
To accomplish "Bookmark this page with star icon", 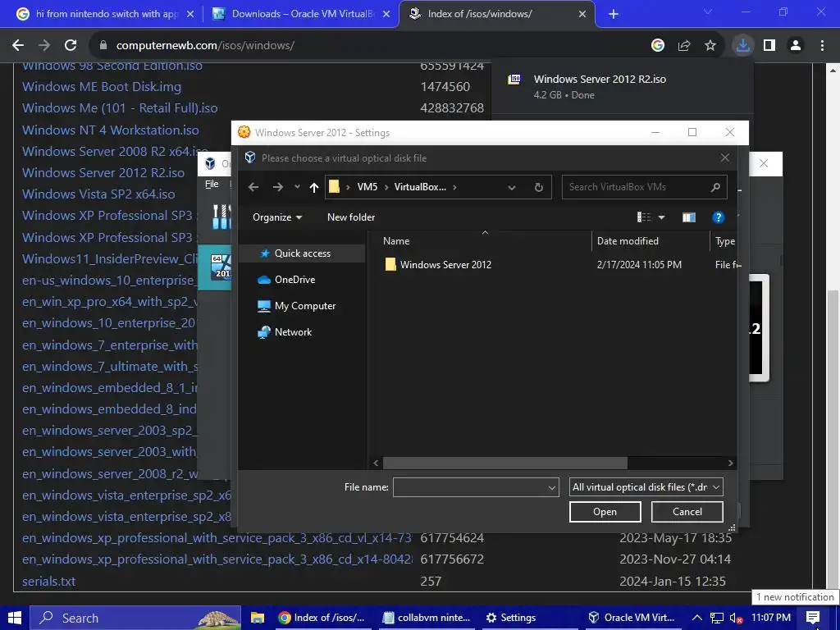I will point(710,46).
